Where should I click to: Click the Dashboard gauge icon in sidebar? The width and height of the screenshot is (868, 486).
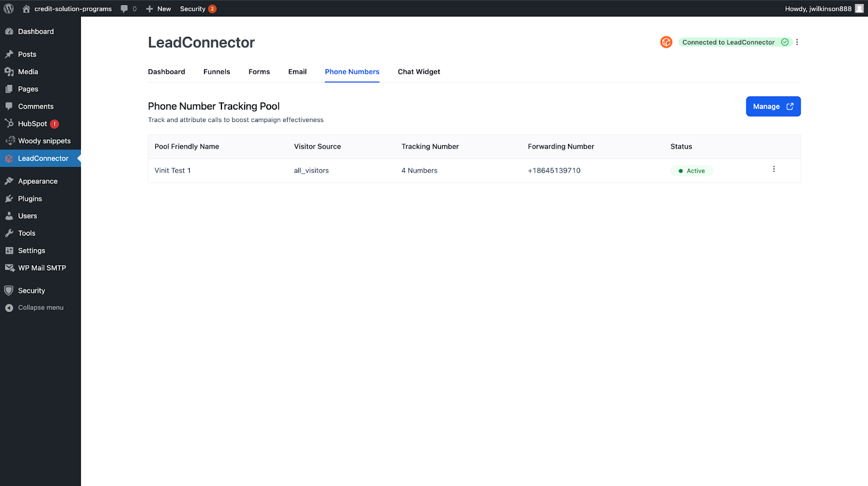click(x=9, y=31)
